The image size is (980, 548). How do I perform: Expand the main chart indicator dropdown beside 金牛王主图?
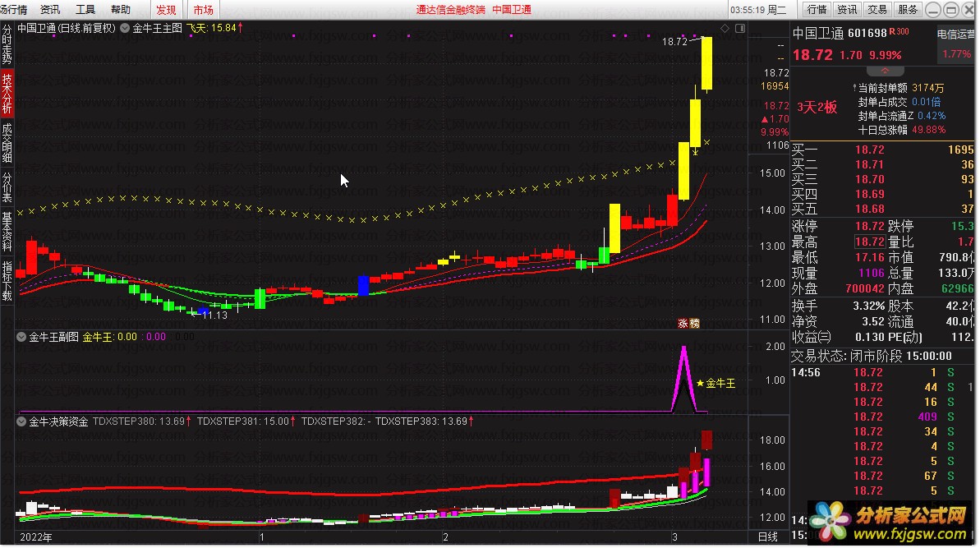tap(124, 28)
